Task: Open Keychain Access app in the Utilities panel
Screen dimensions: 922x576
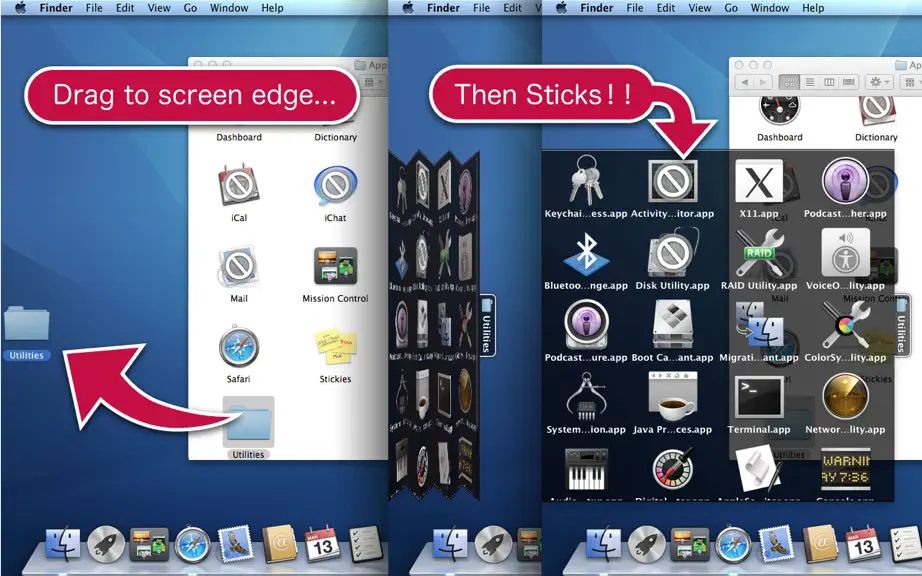Action: [x=586, y=180]
